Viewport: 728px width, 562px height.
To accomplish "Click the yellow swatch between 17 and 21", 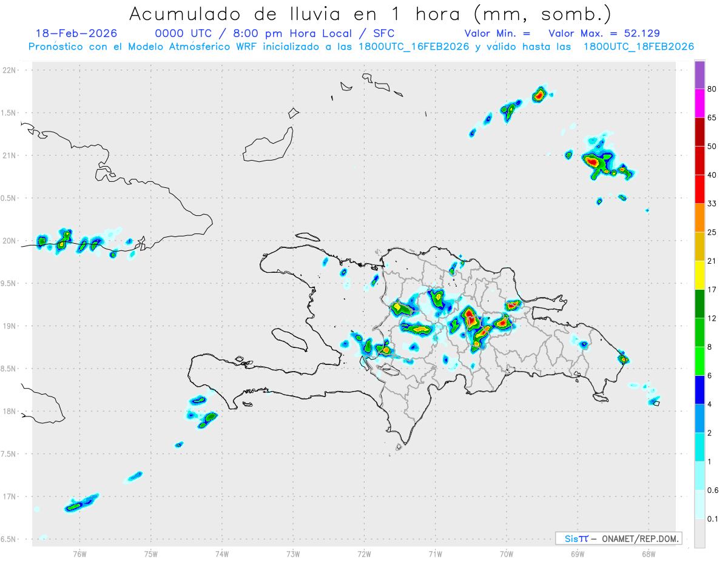I will 699,275.
